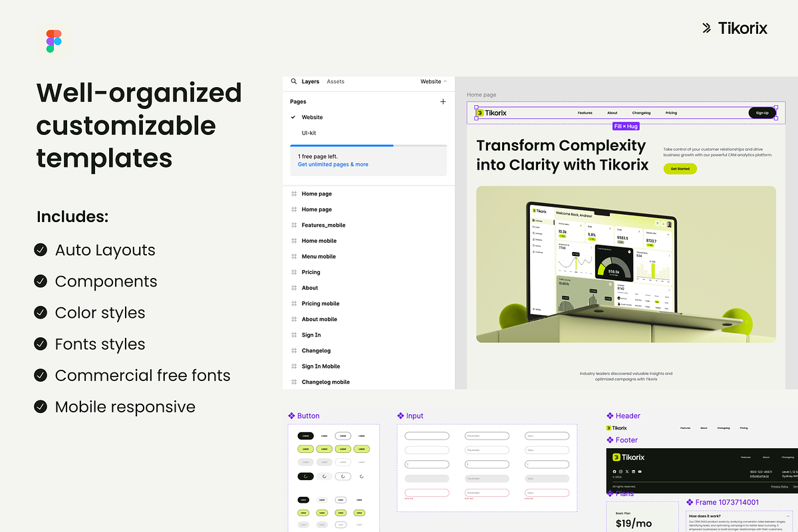
Task: Click Changelog in the Home page navigation
Action: coord(642,113)
